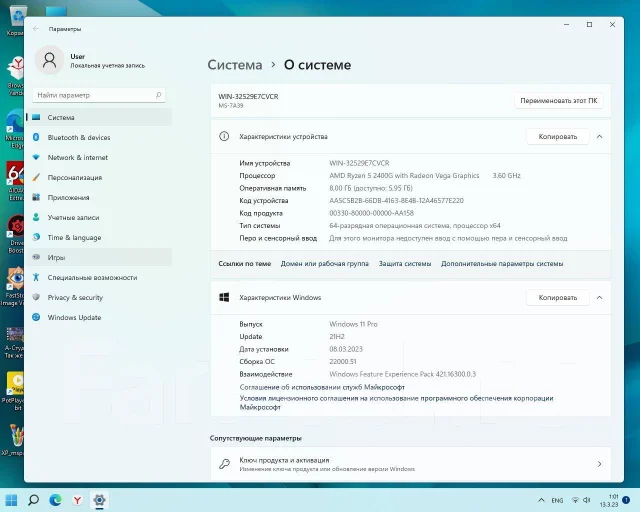Click the Игры gamepad icon

pos(36,257)
